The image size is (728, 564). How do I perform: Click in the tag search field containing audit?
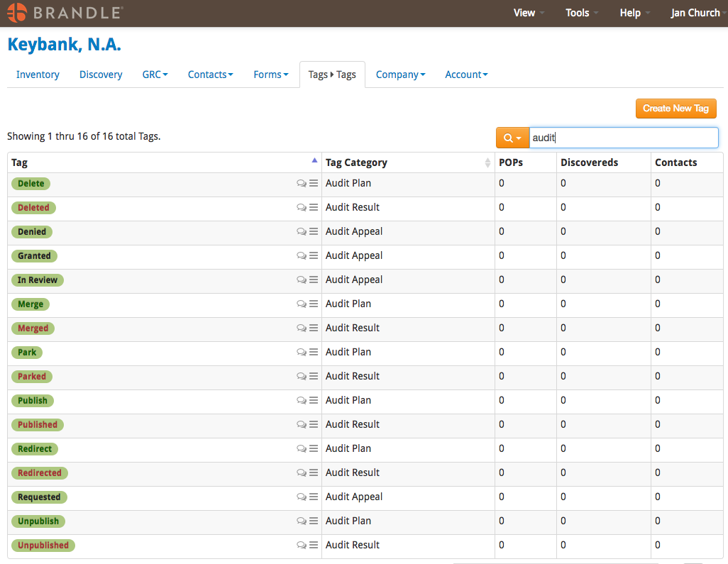pos(623,138)
